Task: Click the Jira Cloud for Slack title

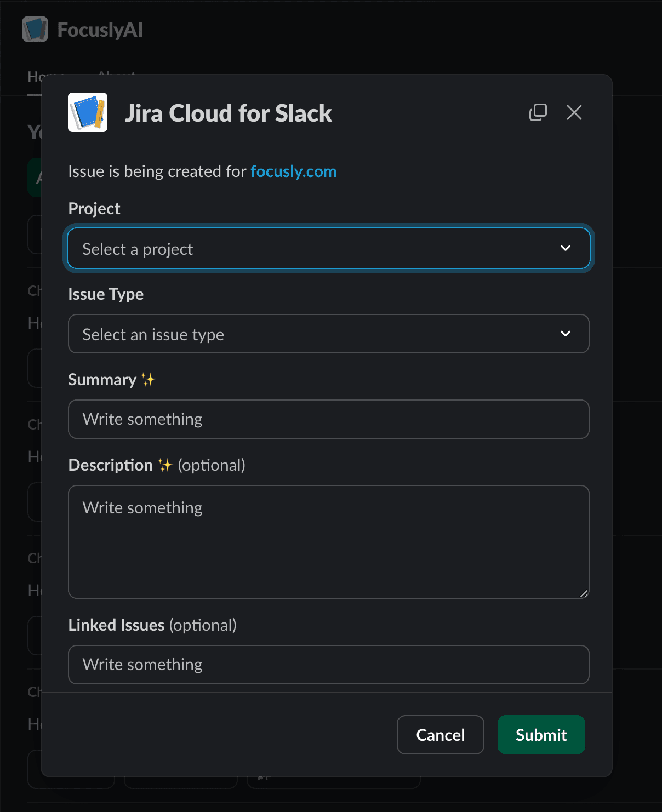Action: 228,113
